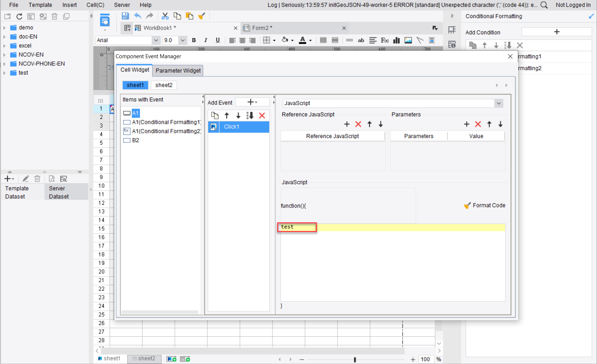This screenshot has height=364, width=597.
Task: Click Not Logged In link
Action: tap(573, 5)
